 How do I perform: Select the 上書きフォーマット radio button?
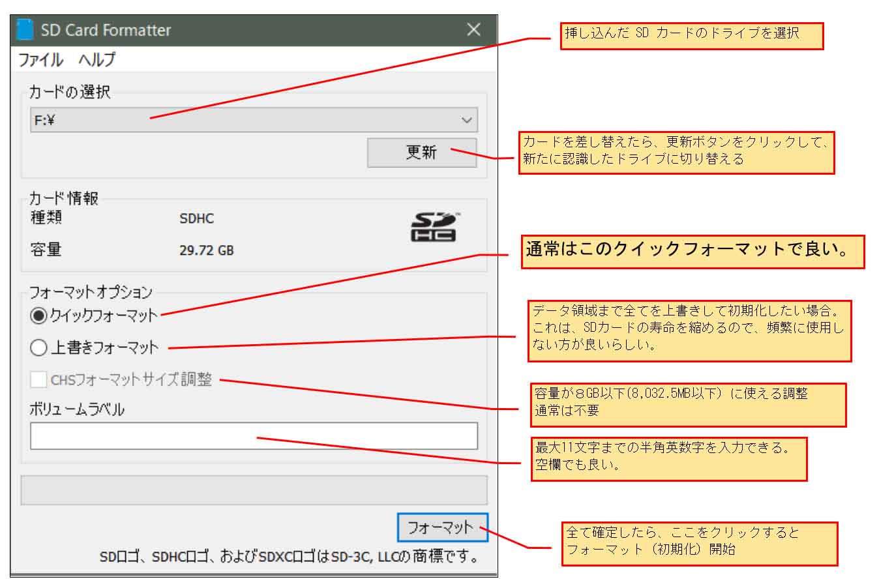(38, 347)
